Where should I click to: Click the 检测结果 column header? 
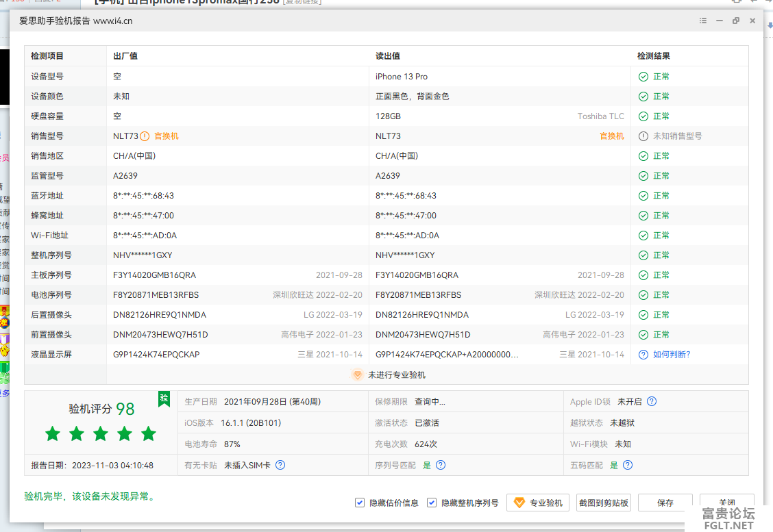(654, 56)
